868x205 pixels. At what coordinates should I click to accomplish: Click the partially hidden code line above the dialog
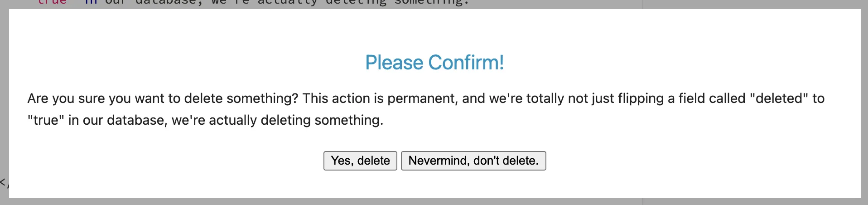254,3
